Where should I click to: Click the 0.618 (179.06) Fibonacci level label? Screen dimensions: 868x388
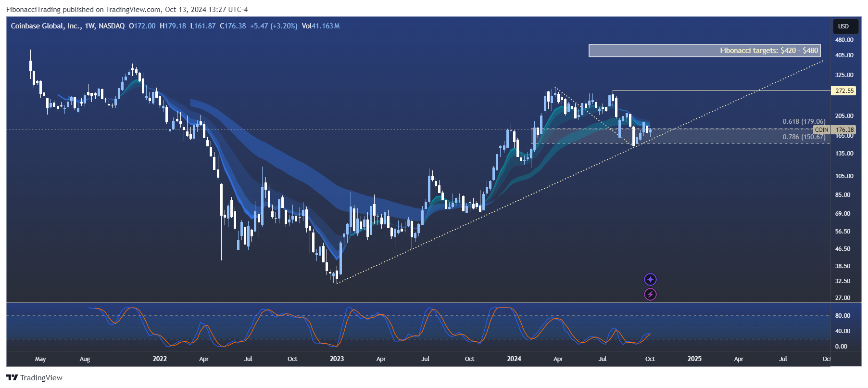coord(804,121)
